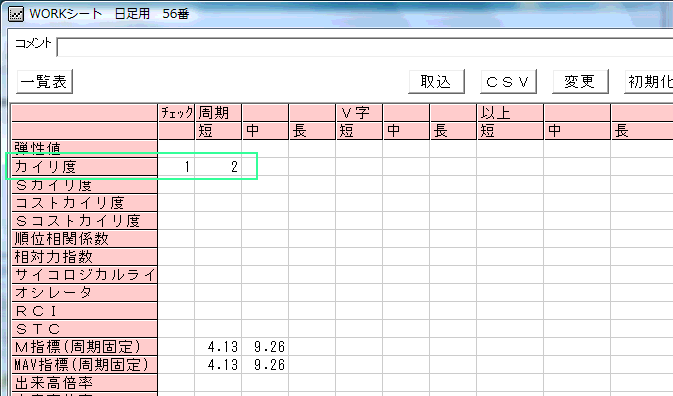Click the V字 column header
Viewport: 673px width, 396px height.
click(x=358, y=113)
